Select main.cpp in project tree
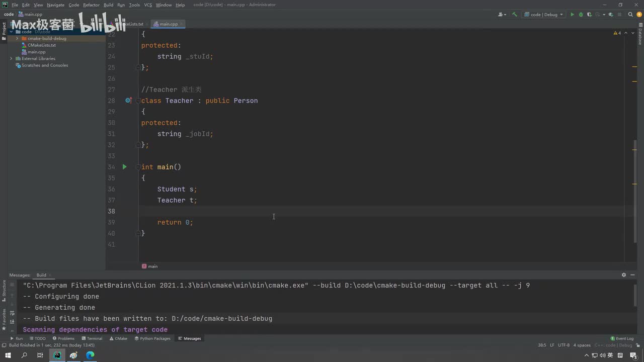This screenshot has width=644, height=362. tap(37, 52)
